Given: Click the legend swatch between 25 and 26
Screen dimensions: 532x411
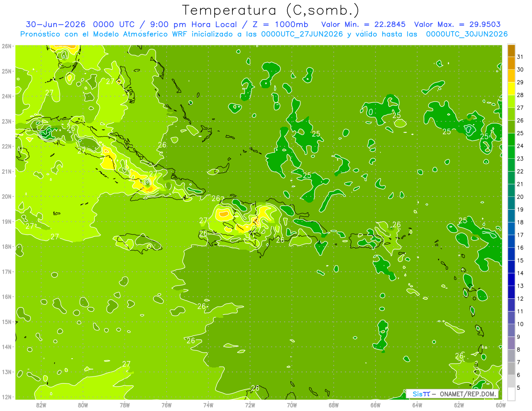Looking at the screenshot, I should point(511,127).
